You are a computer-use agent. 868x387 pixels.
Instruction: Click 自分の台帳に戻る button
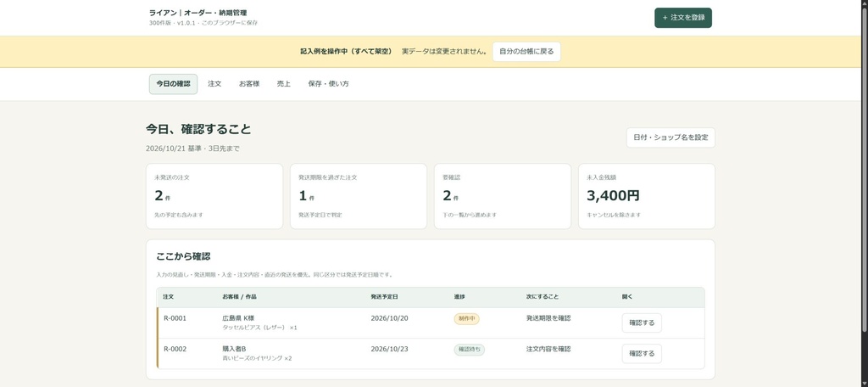(x=526, y=52)
